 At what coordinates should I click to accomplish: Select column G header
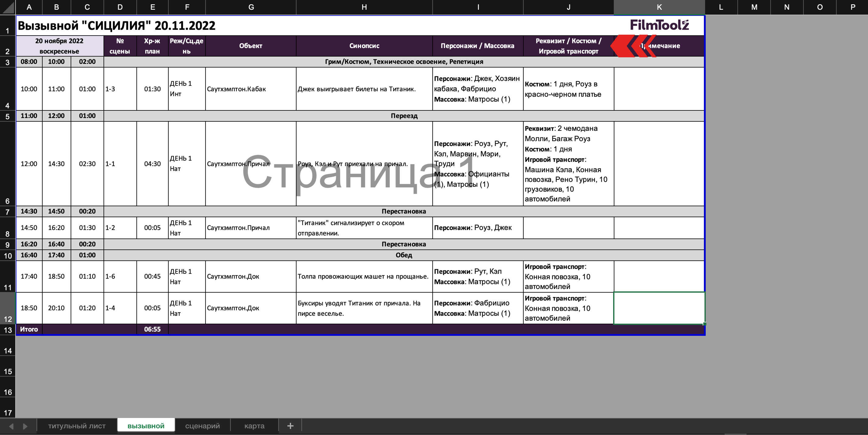point(251,7)
